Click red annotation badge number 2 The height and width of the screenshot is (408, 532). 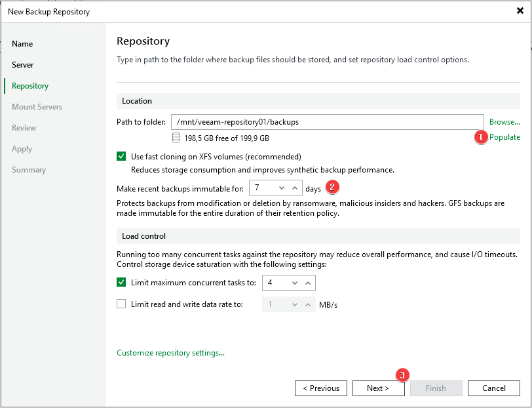pyautogui.click(x=332, y=188)
